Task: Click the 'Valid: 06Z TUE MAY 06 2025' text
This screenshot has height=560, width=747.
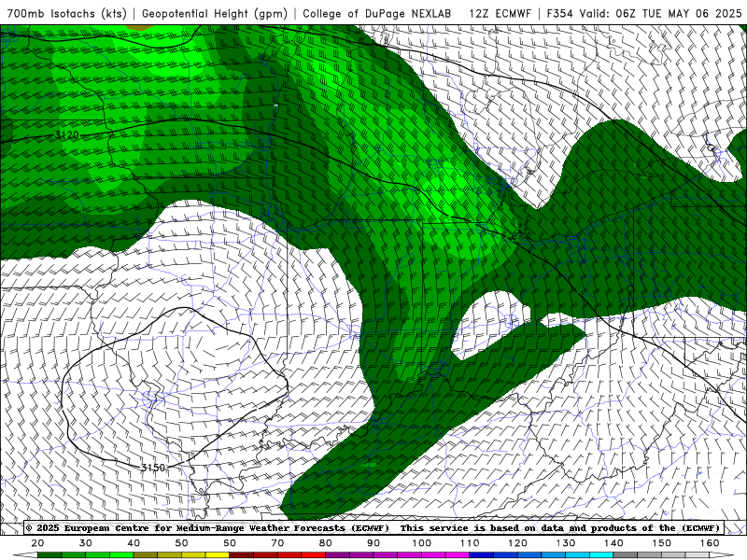Action: tap(660, 13)
